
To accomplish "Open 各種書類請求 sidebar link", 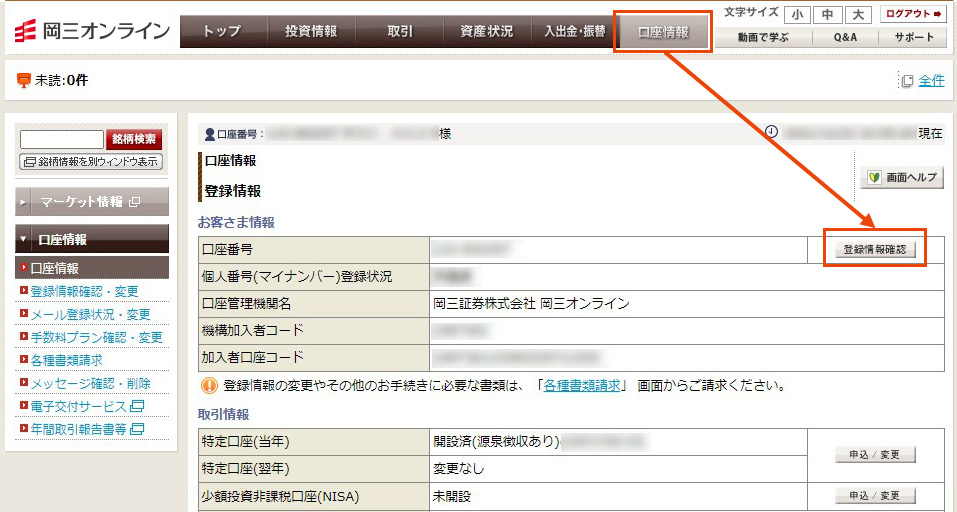I will pyautogui.click(x=67, y=360).
